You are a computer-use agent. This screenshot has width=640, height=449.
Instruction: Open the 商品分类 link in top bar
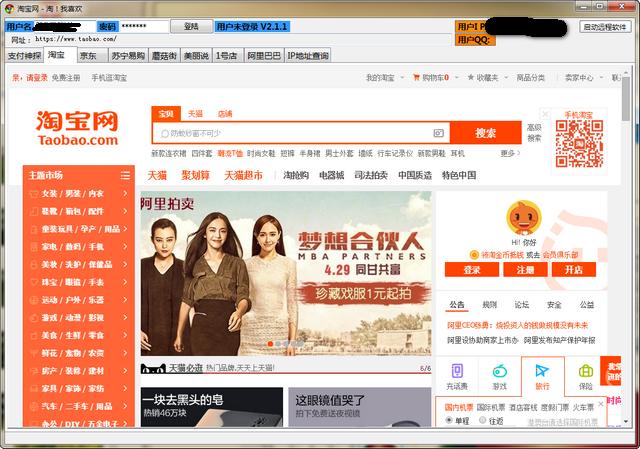(531, 77)
